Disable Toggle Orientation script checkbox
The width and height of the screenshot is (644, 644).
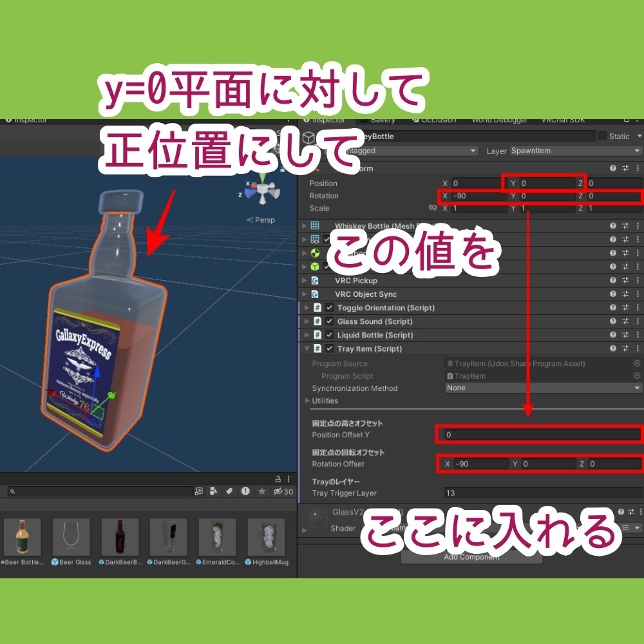pyautogui.click(x=329, y=307)
